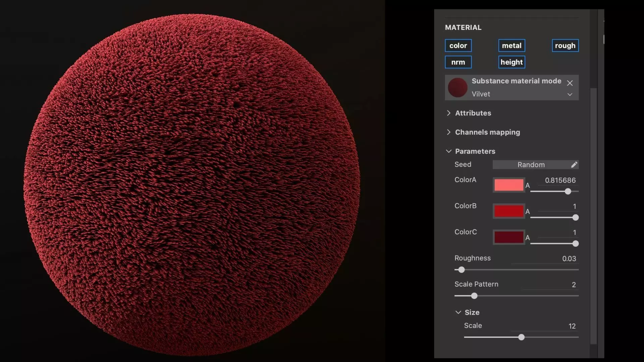
Task: Open the ColorA light red swatch
Action: tap(508, 185)
